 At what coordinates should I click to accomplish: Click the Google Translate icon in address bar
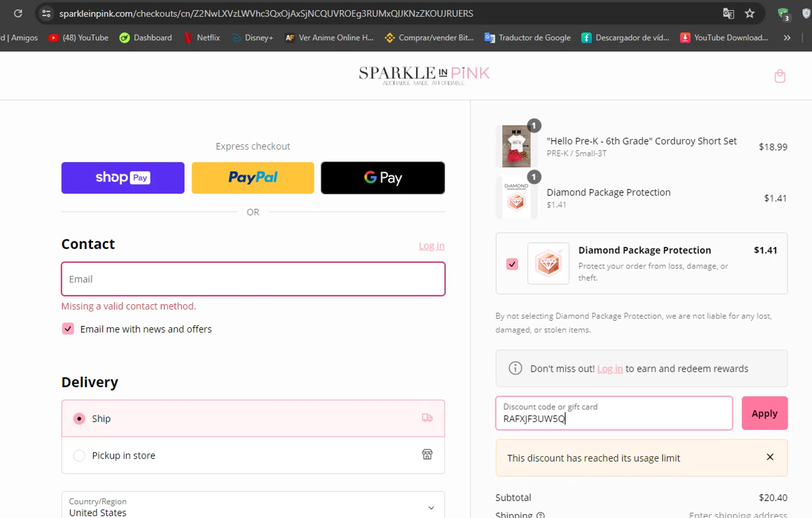[729, 14]
